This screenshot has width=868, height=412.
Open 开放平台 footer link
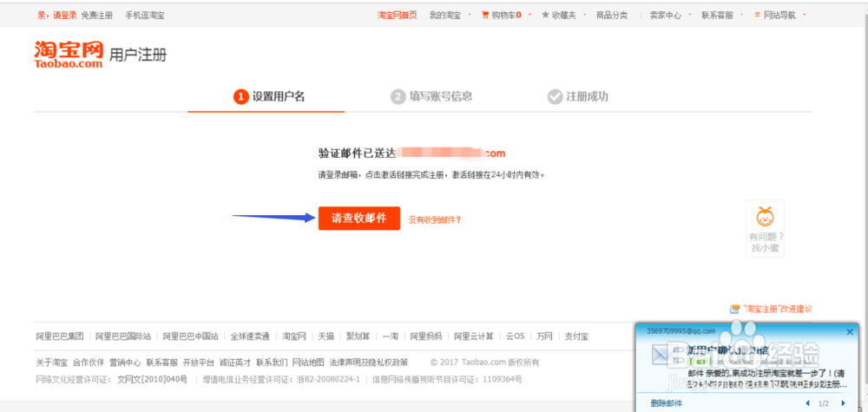coord(199,363)
